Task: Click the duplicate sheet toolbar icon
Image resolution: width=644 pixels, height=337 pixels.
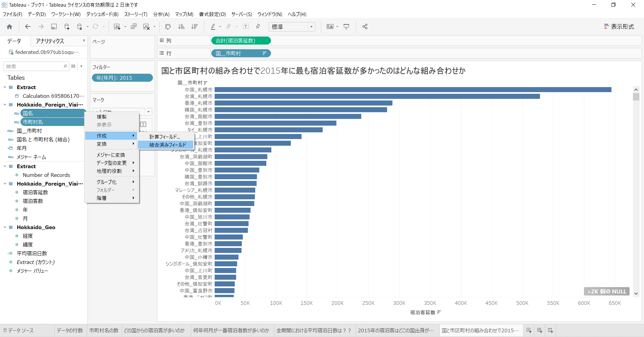Action: click(x=133, y=27)
